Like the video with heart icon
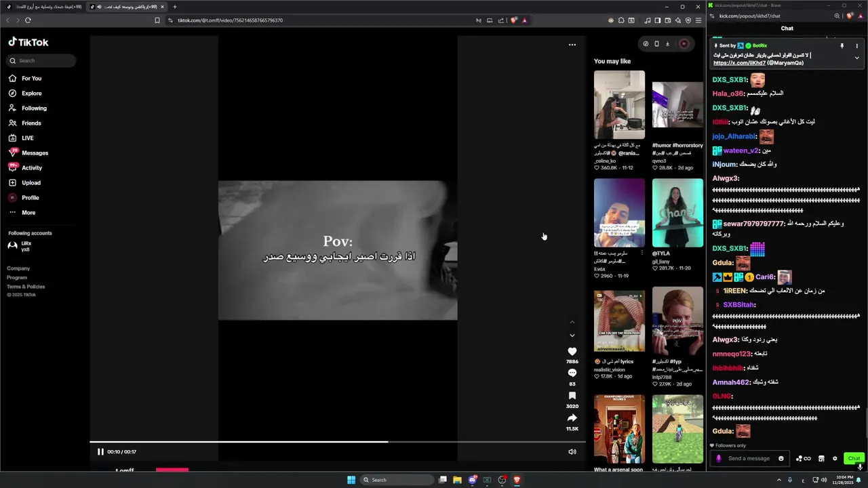This screenshot has width=868, height=488. click(572, 352)
